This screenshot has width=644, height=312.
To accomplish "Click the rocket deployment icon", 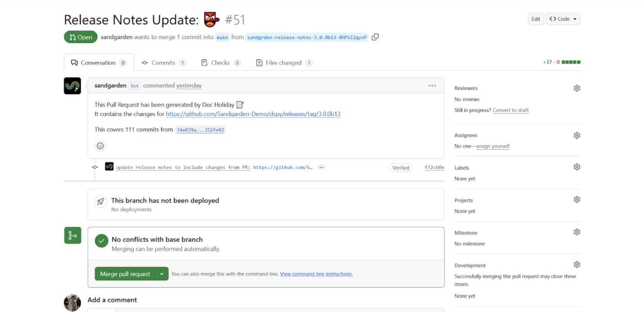I will coord(100,201).
